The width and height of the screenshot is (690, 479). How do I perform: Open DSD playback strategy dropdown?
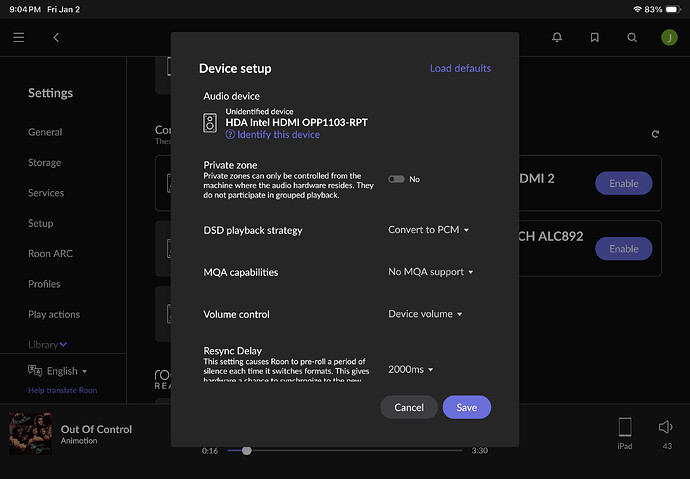pos(428,230)
